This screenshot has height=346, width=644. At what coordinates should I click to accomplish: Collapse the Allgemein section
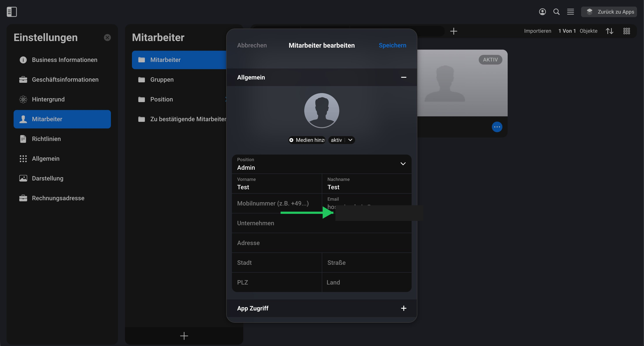(403, 77)
